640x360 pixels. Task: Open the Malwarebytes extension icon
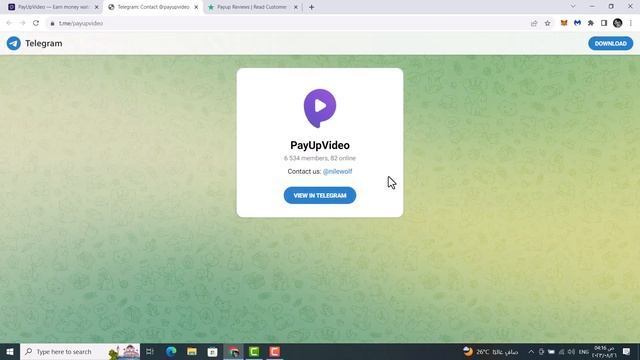click(577, 23)
